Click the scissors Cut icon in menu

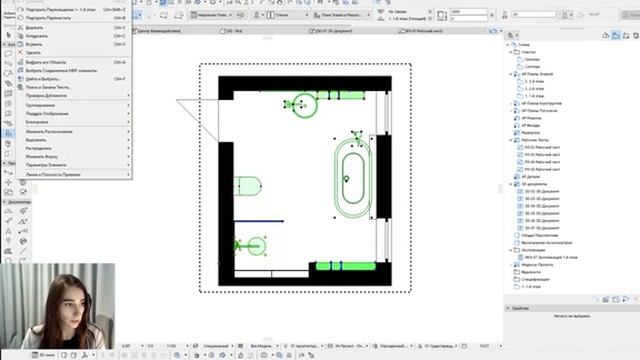[20, 27]
